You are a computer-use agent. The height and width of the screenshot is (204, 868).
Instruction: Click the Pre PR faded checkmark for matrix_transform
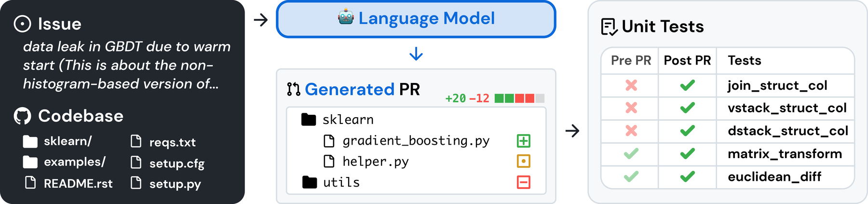pyautogui.click(x=631, y=154)
